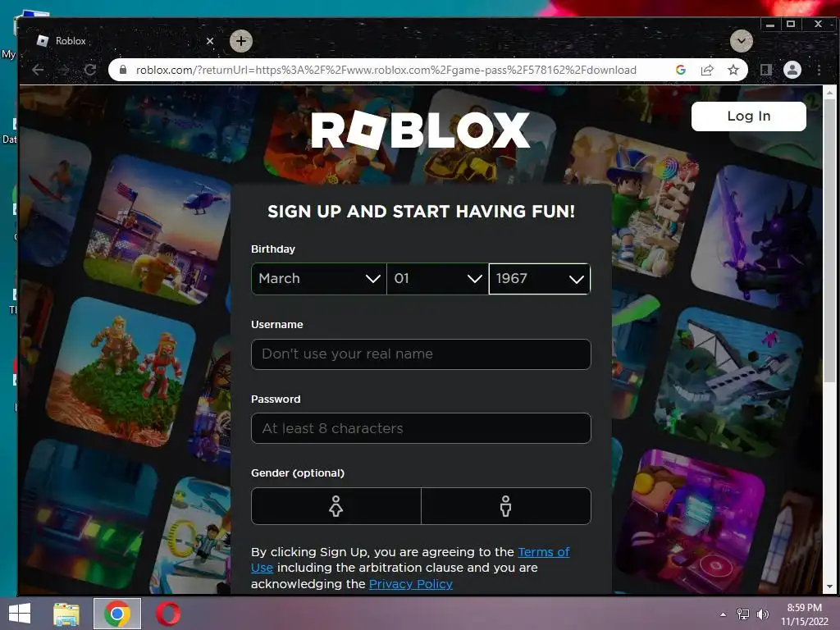840x630 pixels.
Task: Focus the Password input field
Action: tap(421, 428)
